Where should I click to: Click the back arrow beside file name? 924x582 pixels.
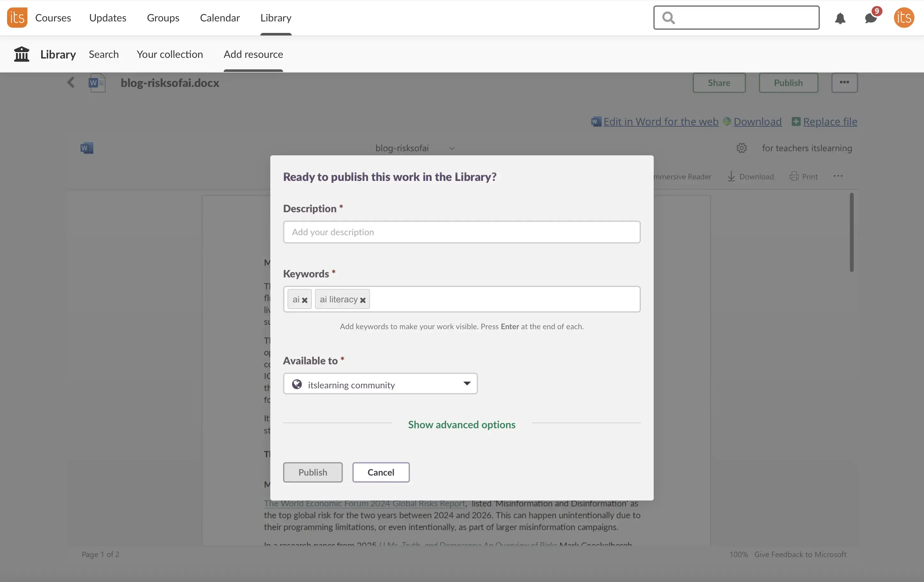[71, 82]
